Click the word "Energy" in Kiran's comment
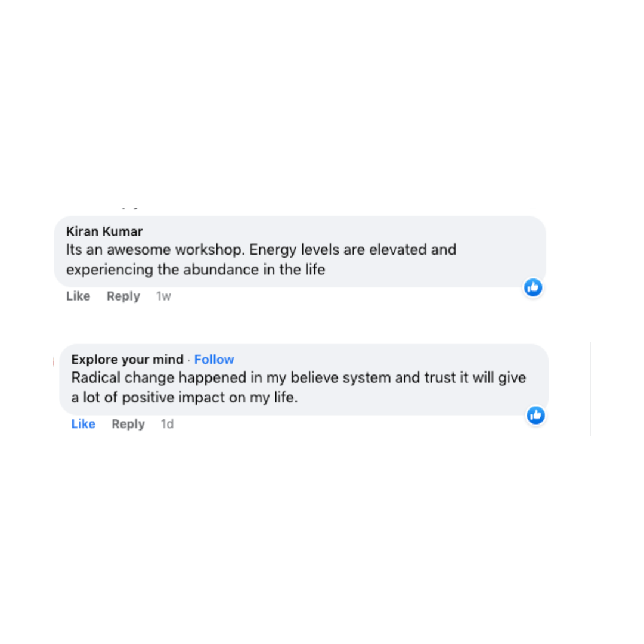 click(270, 249)
